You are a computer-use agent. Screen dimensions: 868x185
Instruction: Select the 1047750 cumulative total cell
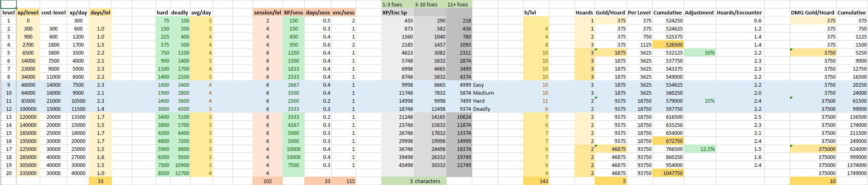point(668,173)
